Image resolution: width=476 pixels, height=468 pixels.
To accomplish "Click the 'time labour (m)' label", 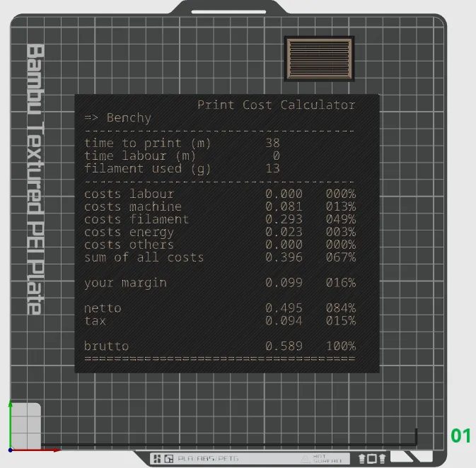I will (x=140, y=156).
